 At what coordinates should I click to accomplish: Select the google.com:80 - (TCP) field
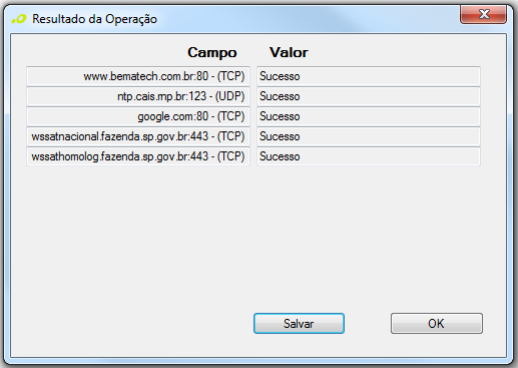click(x=138, y=116)
